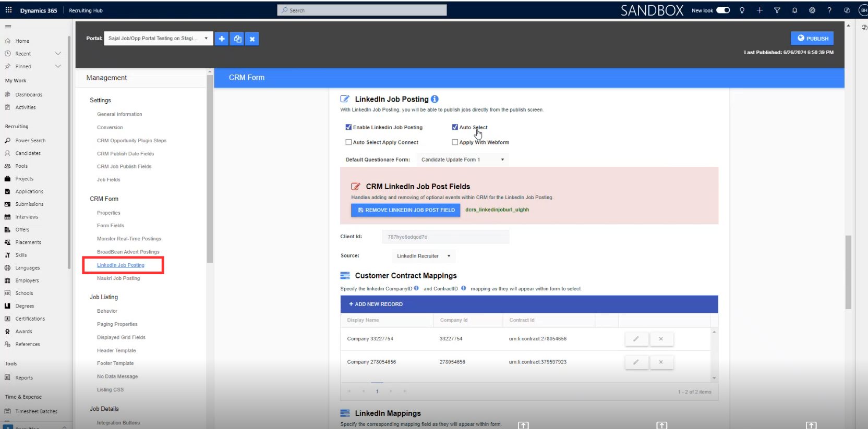Open Timesheet Batches in left navigation
This screenshot has height=429, width=868.
[37, 411]
